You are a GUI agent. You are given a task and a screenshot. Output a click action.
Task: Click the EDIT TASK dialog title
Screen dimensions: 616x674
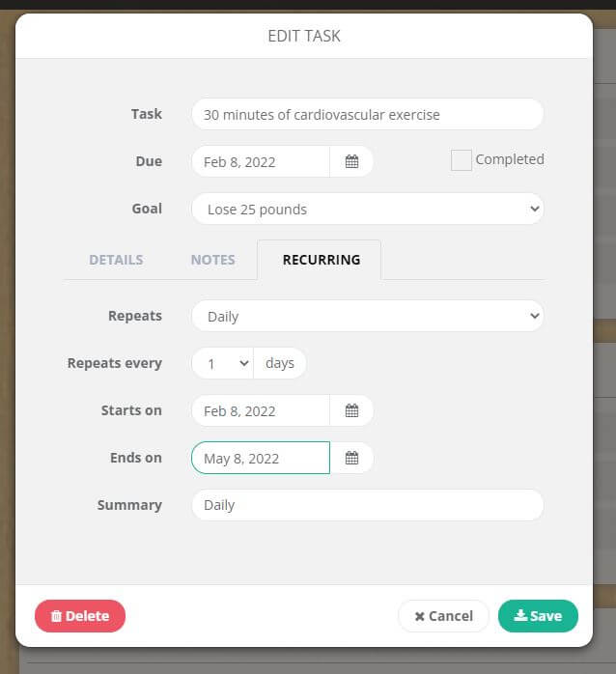(x=304, y=37)
